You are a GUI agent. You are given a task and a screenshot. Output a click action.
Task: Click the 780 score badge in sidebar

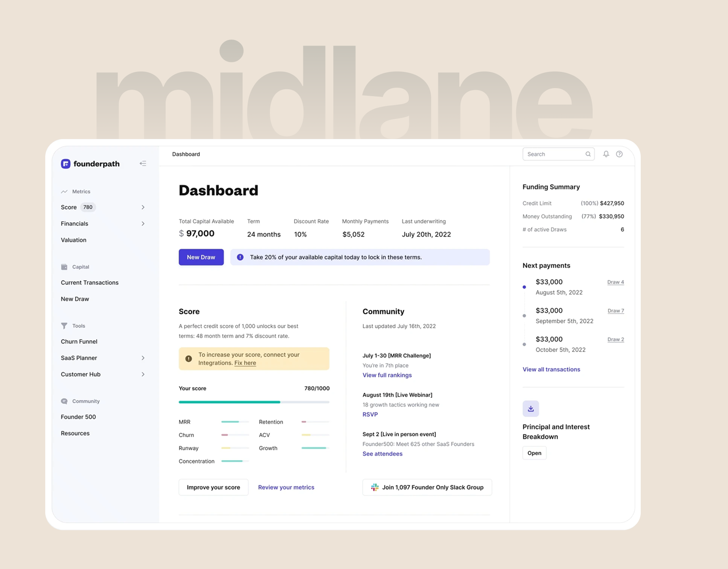pyautogui.click(x=88, y=207)
